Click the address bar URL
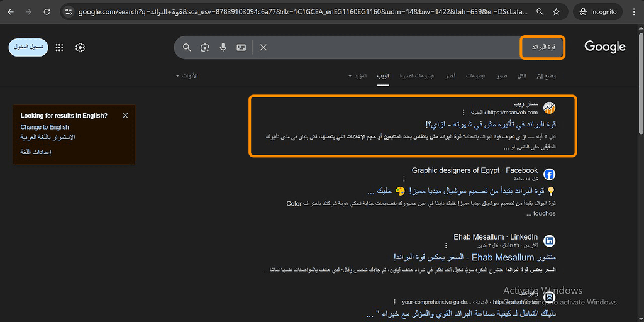The height and width of the screenshot is (322, 644). tap(302, 12)
